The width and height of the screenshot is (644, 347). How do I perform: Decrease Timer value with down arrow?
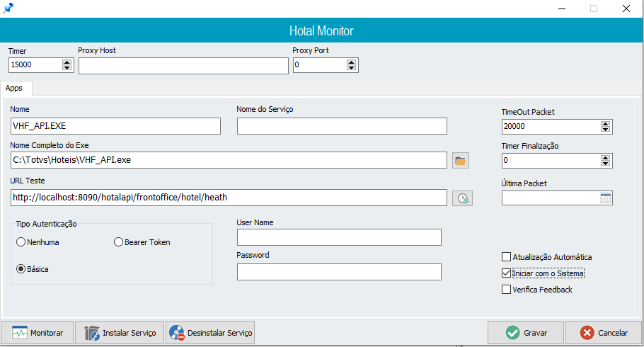point(67,67)
